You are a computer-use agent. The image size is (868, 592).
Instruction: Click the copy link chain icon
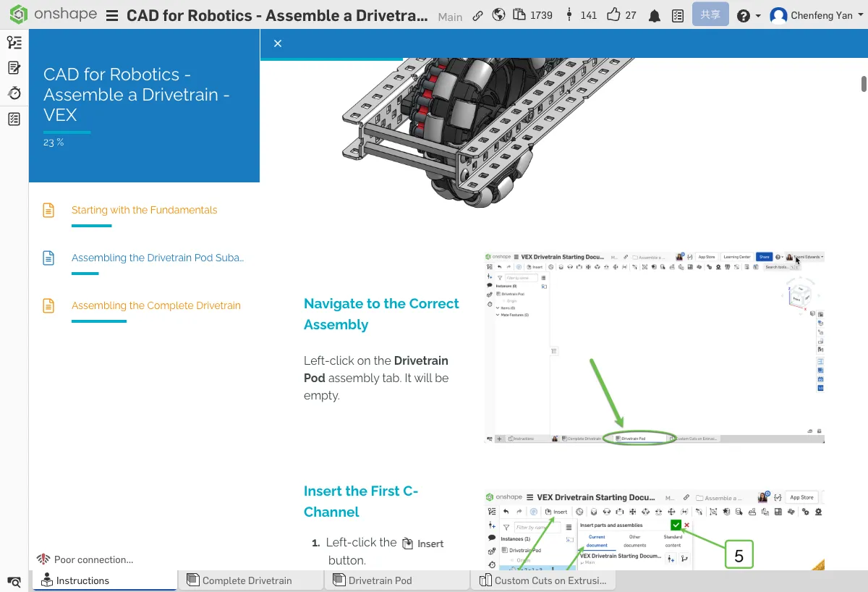477,15
